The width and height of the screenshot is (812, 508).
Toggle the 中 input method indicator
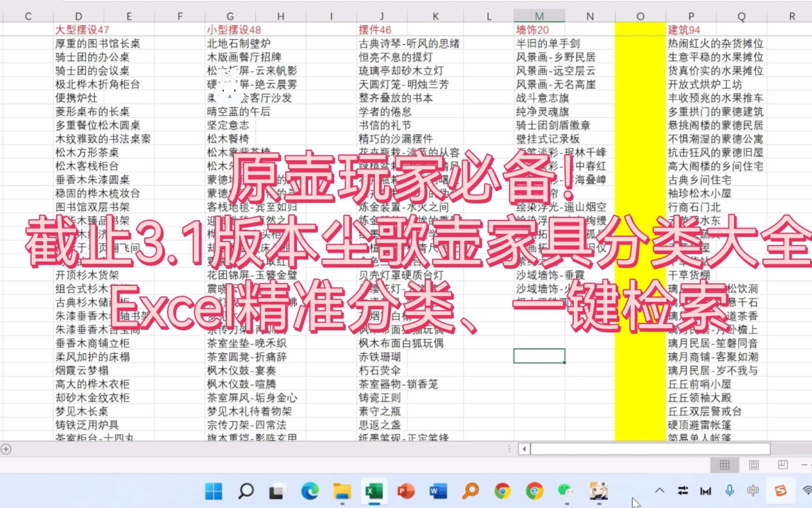coord(753,491)
